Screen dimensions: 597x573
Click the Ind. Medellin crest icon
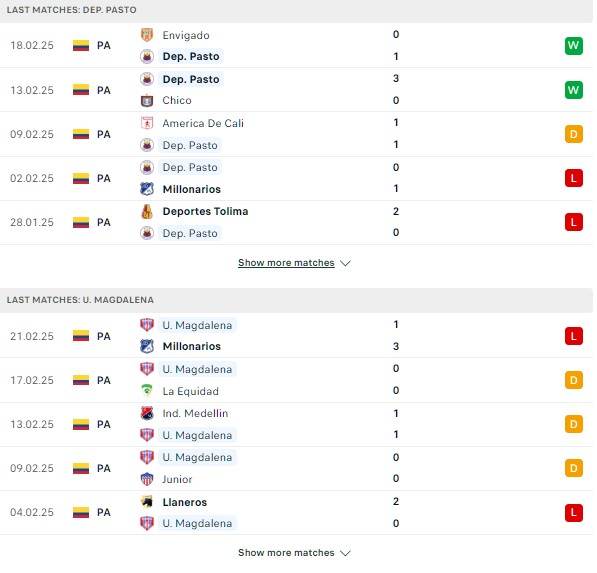pos(147,413)
